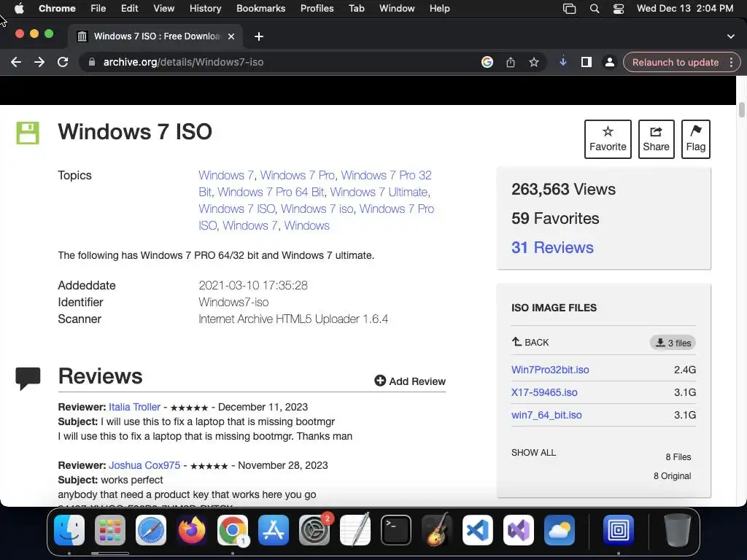
Task: Open the Windows 7 Pro 32 Bit topic
Action: 387,175
